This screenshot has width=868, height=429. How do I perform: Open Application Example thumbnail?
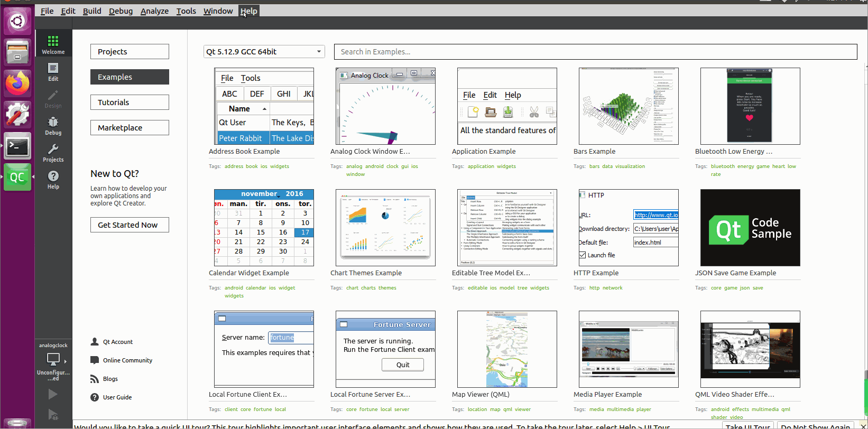tap(507, 106)
